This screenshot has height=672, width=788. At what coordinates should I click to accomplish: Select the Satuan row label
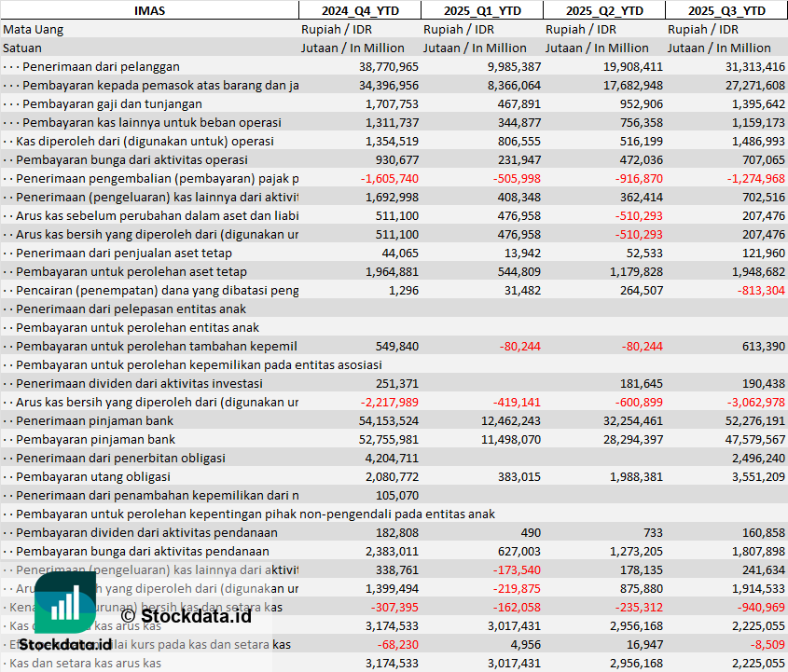click(22, 48)
